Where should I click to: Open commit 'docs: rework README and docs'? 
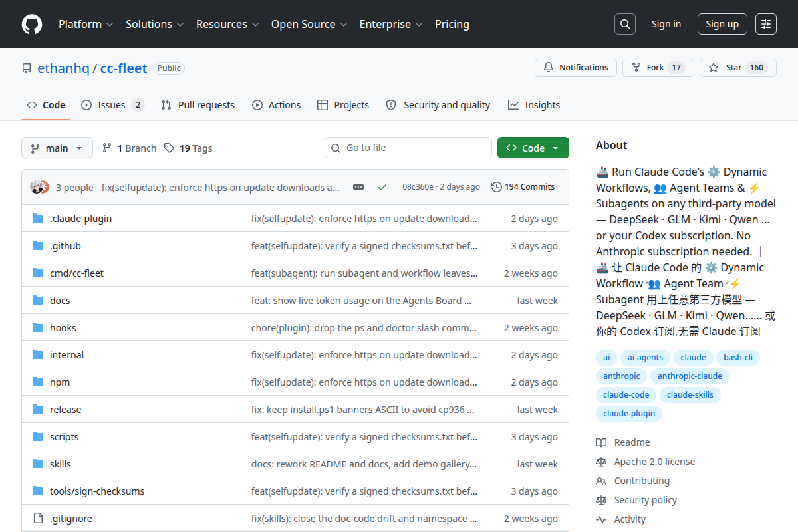pos(364,464)
